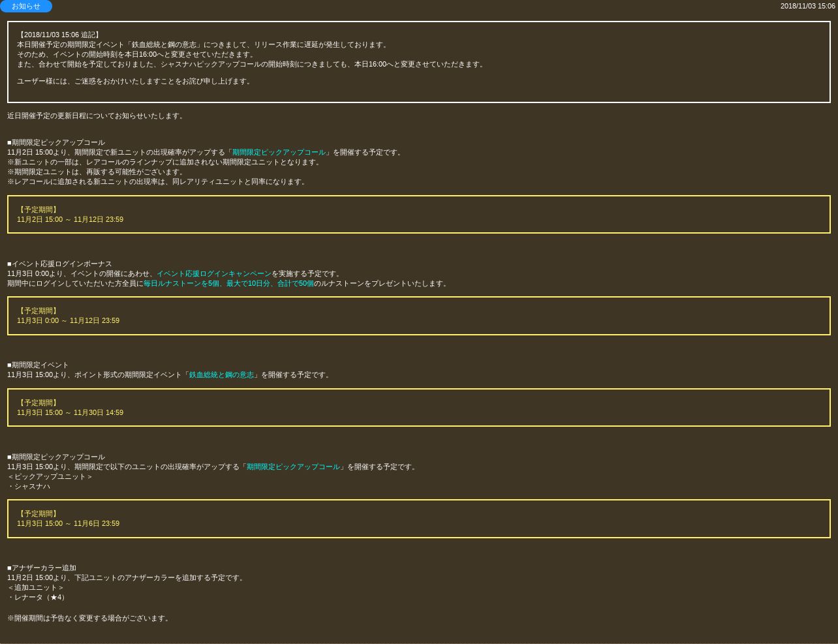Open the ピックアップコール link above シャスナハ
This screenshot has width=838, height=644.
(x=293, y=467)
